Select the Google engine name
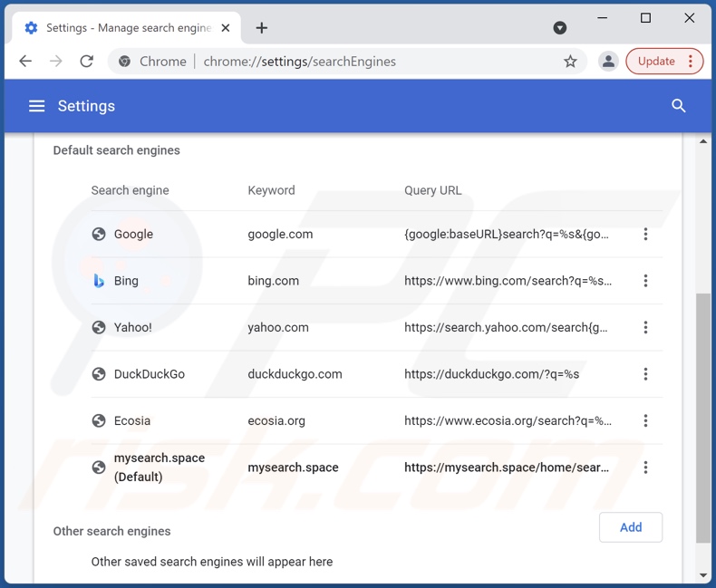Image resolution: width=716 pixels, height=588 pixels. pyautogui.click(x=133, y=234)
